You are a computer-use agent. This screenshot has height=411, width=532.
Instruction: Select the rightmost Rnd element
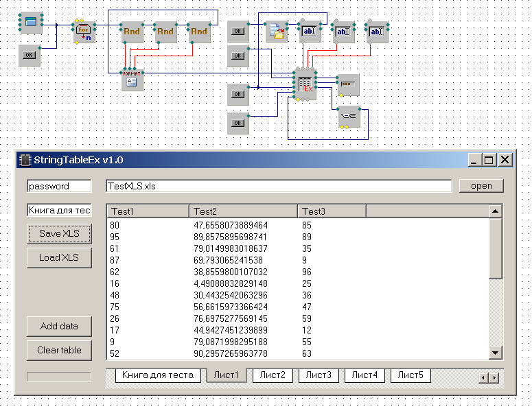(199, 32)
